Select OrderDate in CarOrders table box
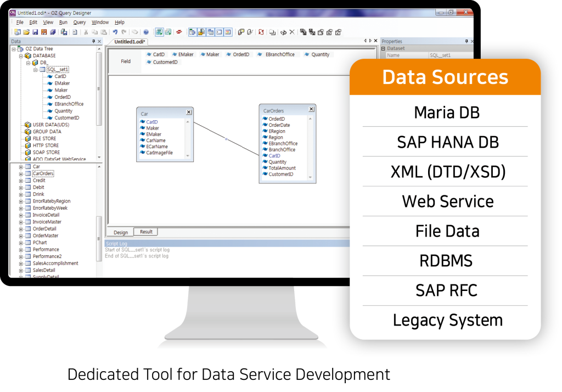 coord(279,125)
